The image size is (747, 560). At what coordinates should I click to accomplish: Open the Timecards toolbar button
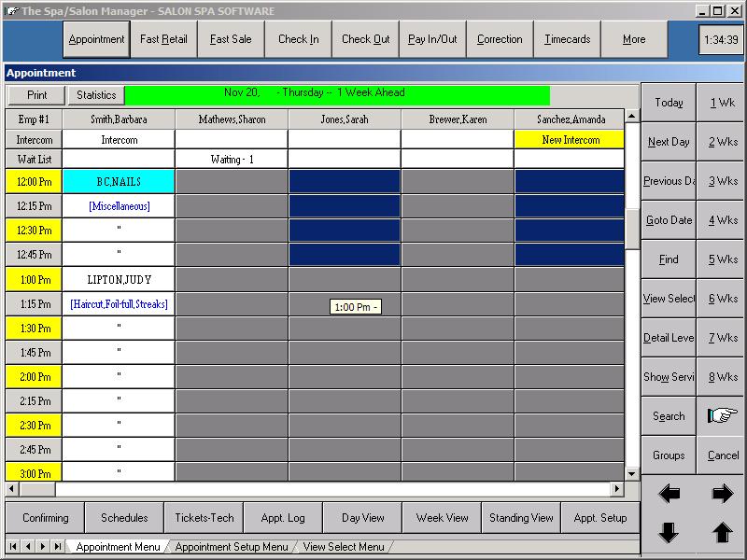[568, 39]
